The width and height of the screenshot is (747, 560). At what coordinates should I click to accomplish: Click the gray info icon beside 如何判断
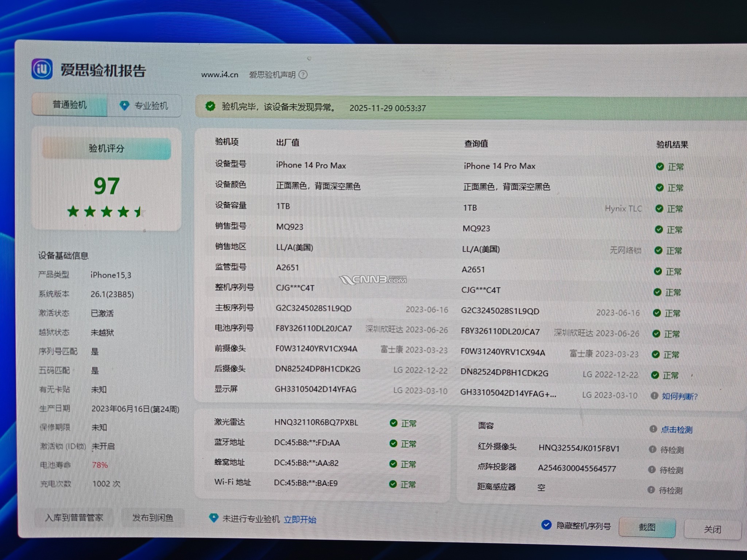pyautogui.click(x=654, y=396)
